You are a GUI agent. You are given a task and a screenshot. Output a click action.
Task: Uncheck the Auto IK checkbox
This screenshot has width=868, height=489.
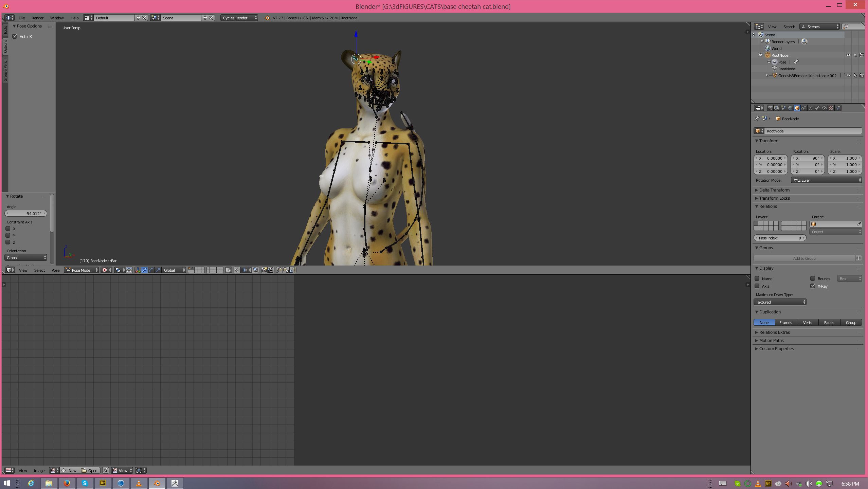click(x=15, y=36)
